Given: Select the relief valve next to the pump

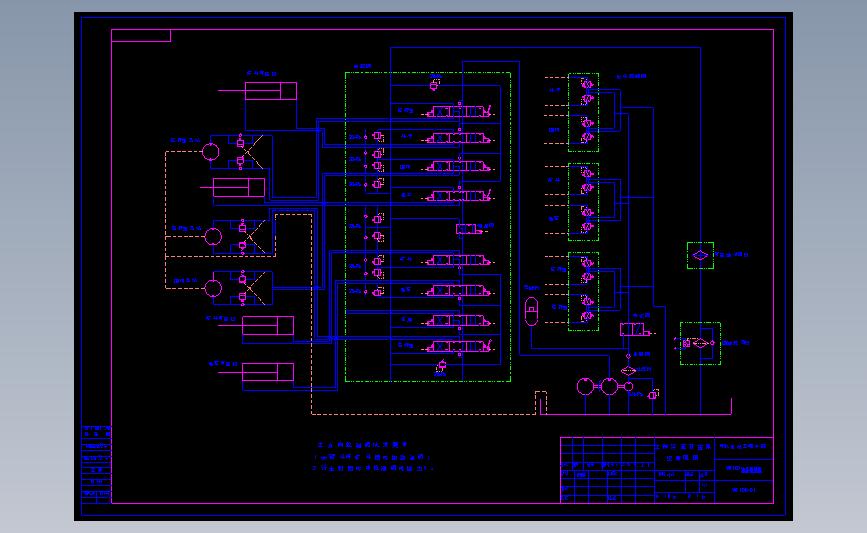Looking at the screenshot, I should 654,394.
